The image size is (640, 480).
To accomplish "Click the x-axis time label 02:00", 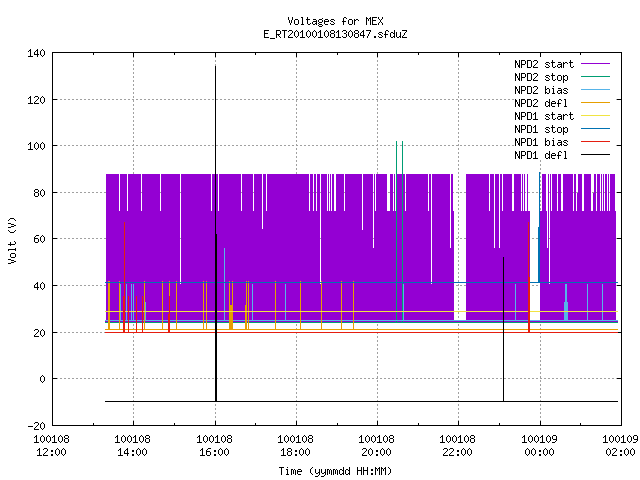I will (621, 452).
